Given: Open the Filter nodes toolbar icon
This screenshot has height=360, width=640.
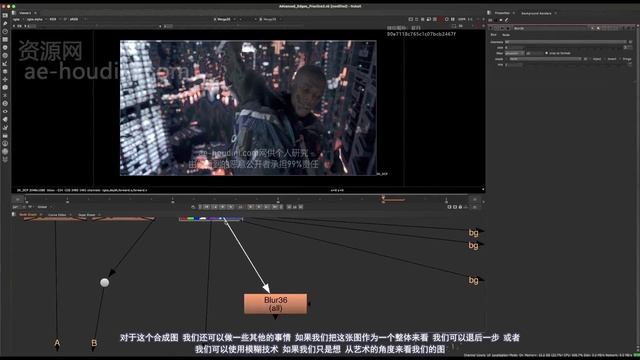Looking at the screenshot, I should (x=5, y=56).
